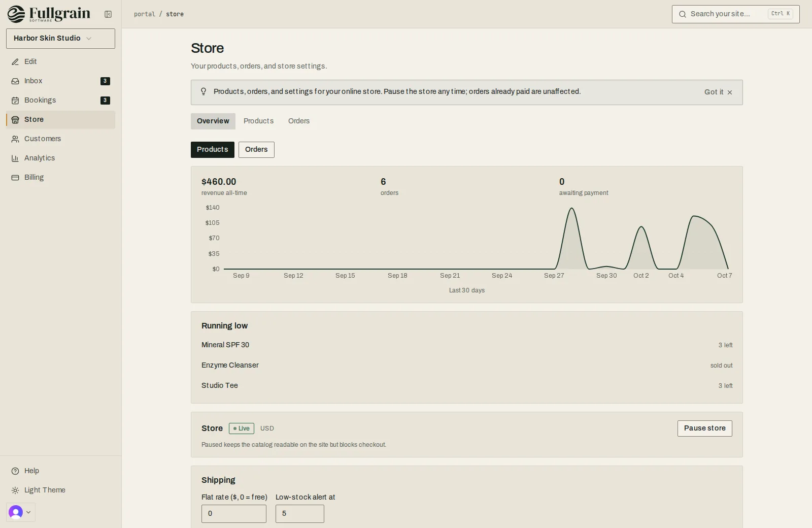Click the Fullgrain logo
Screen dimensions: 812x528
49,14
